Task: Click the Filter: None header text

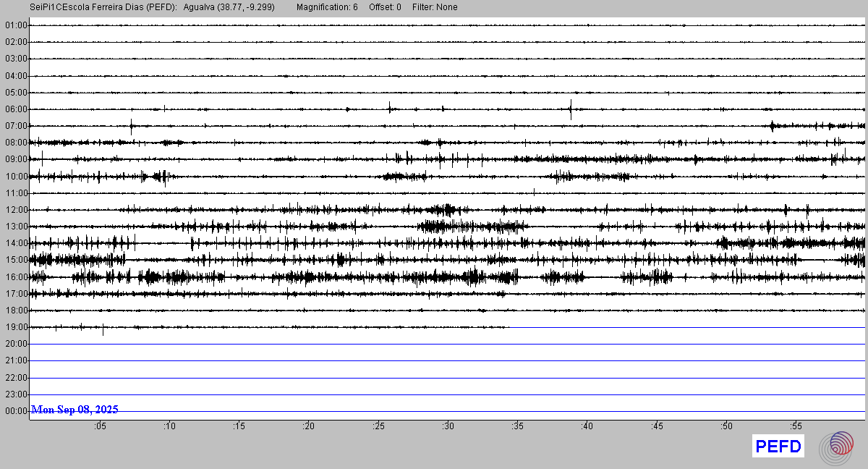Action: coord(435,7)
